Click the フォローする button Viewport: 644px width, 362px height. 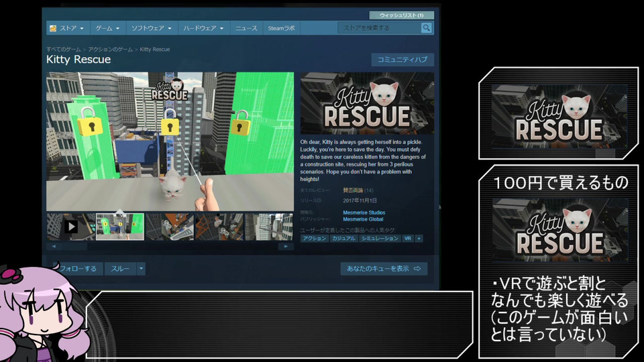tap(78, 269)
